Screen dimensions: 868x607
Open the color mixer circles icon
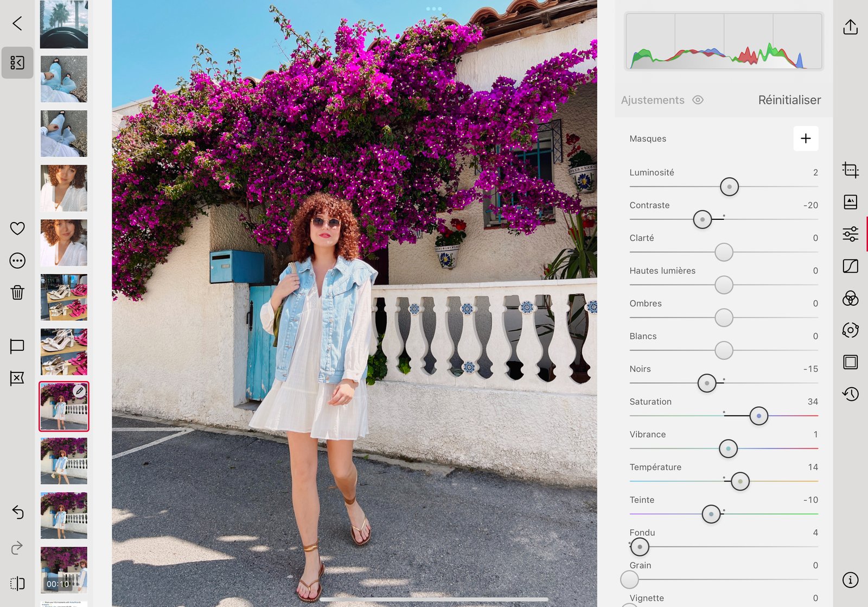click(850, 298)
